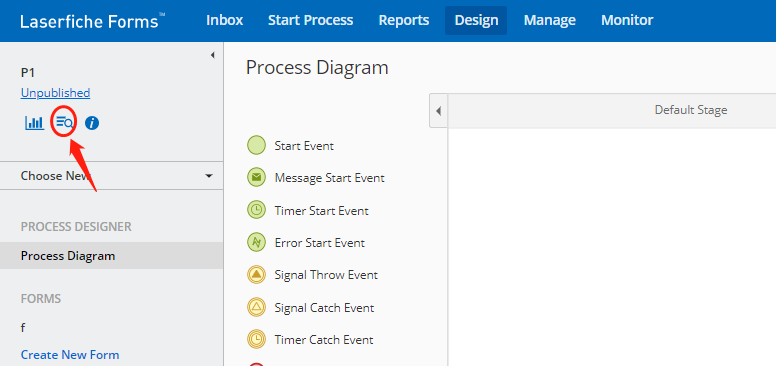The image size is (776, 366).
Task: Select the Start Event circle icon
Action: pyautogui.click(x=256, y=146)
